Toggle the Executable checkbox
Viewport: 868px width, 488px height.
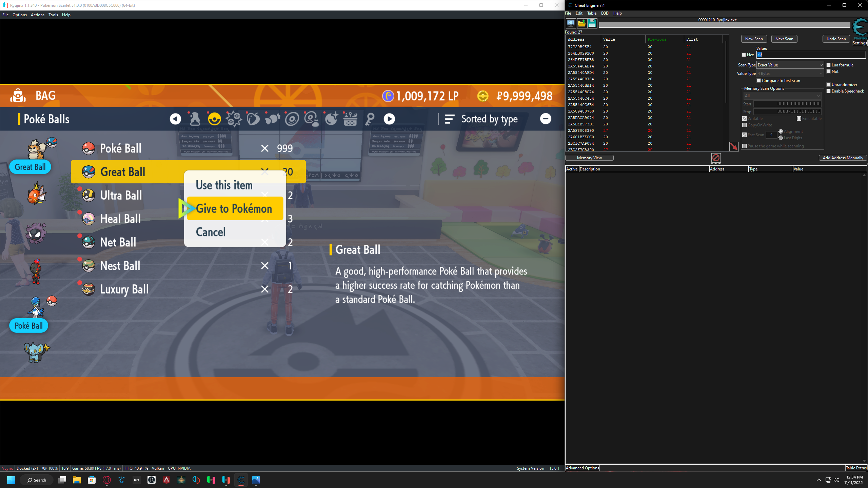coord(799,118)
